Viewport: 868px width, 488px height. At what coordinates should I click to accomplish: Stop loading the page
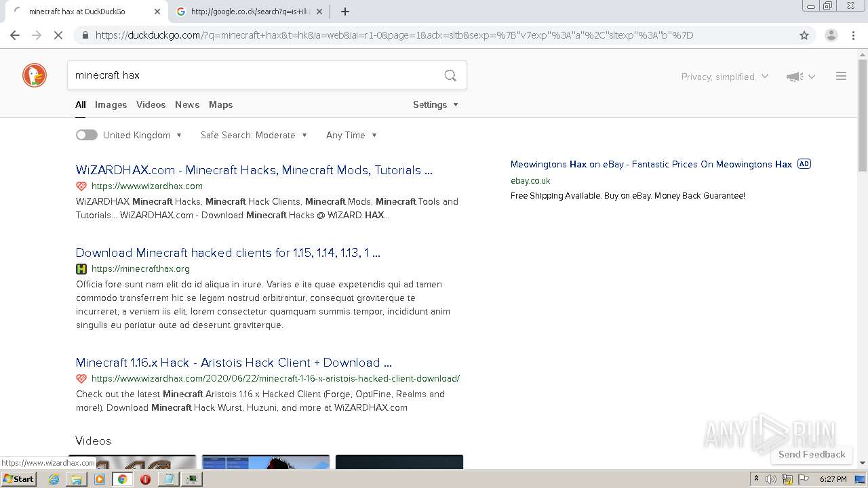pos(58,35)
